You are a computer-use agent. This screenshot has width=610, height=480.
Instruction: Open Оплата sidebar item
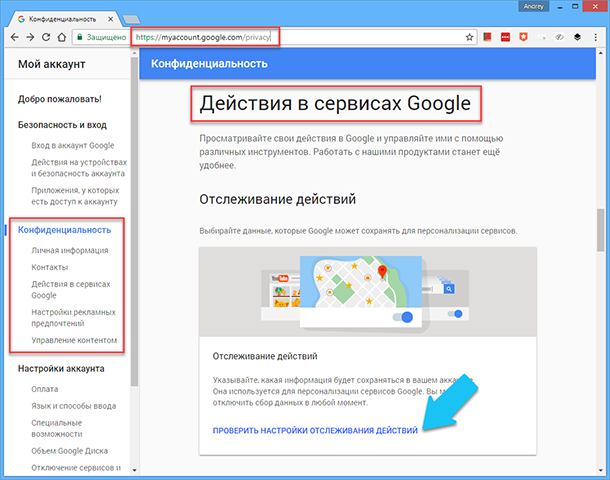[45, 389]
